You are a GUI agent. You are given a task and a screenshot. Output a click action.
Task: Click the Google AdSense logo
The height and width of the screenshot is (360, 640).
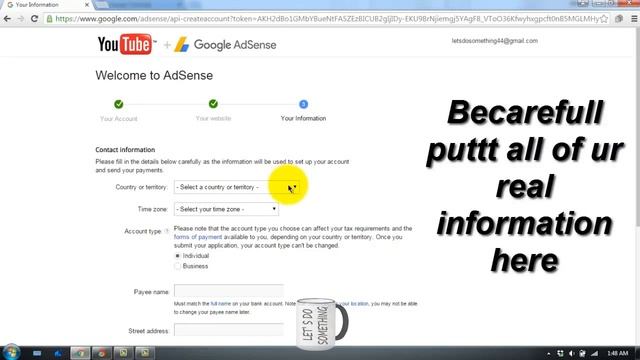click(x=225, y=44)
